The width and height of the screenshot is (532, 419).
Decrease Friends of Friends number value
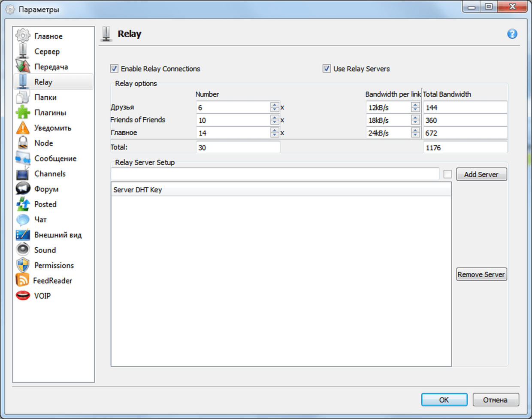click(275, 123)
